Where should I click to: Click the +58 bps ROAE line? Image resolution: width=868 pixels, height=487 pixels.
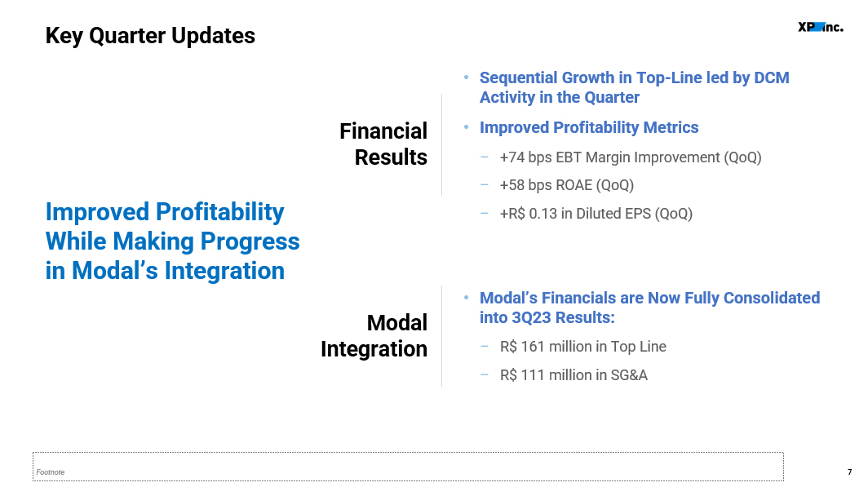[x=567, y=185]
